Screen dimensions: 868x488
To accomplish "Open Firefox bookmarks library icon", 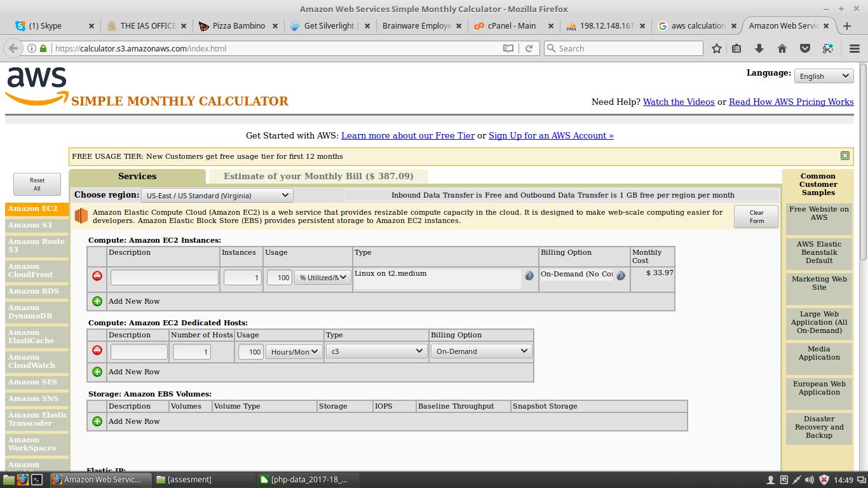I will click(736, 48).
